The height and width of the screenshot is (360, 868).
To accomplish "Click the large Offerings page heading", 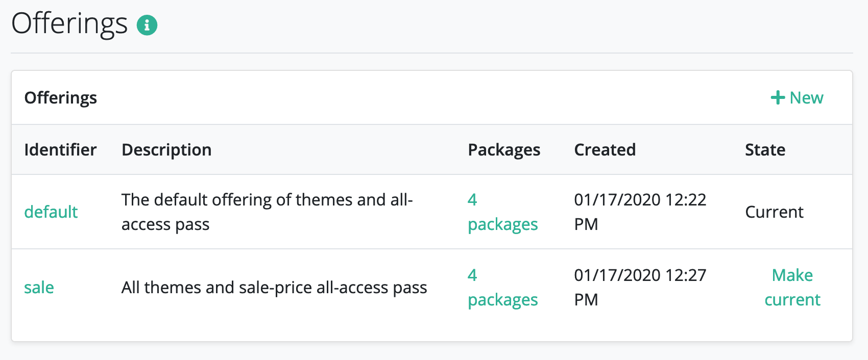I will point(69,23).
